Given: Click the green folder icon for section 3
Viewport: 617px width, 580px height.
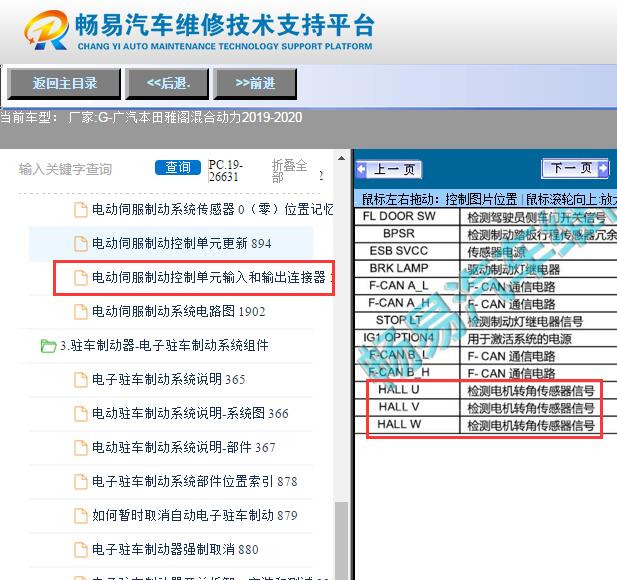Looking at the screenshot, I should (x=48, y=346).
